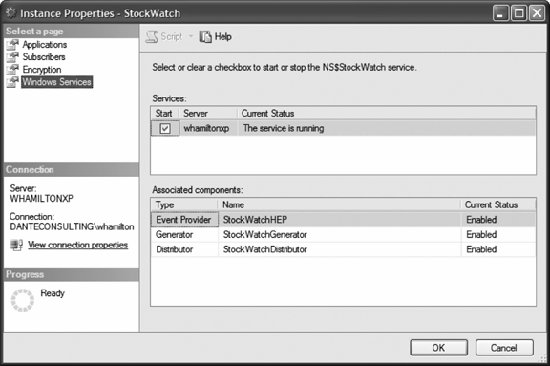
Task: Click the Script toolbar icon
Action: [152, 36]
